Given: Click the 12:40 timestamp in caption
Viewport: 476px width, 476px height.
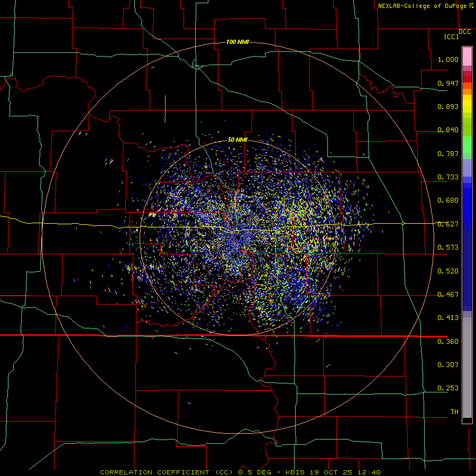Looking at the screenshot, I should coord(369,472).
